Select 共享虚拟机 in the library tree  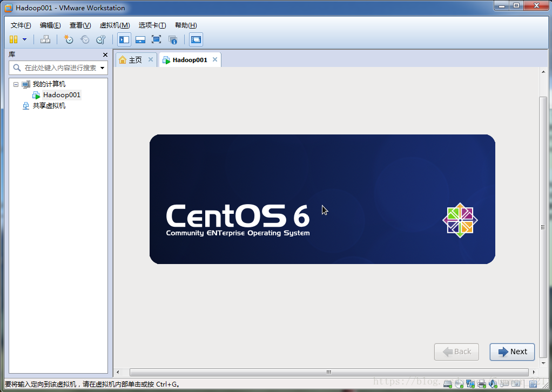49,106
